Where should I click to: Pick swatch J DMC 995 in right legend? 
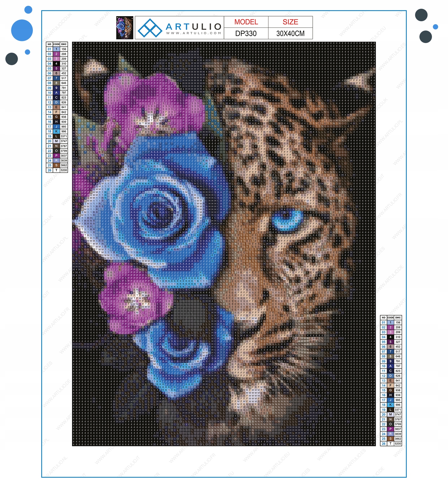click(390, 400)
